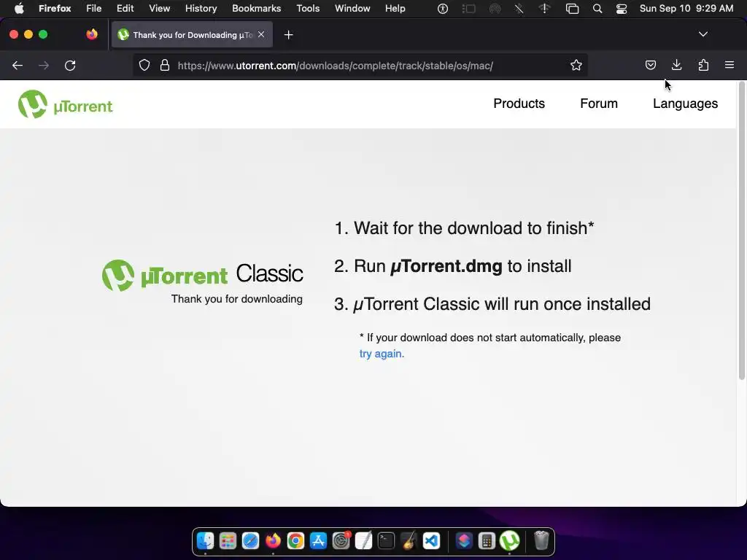
Task: Open the View menu
Action: (160, 9)
